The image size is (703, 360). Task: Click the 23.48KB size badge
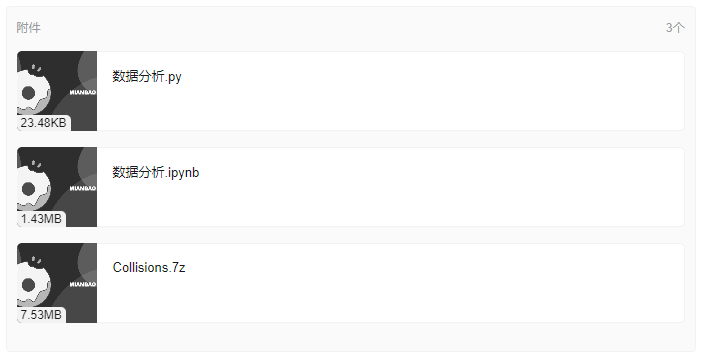43,123
